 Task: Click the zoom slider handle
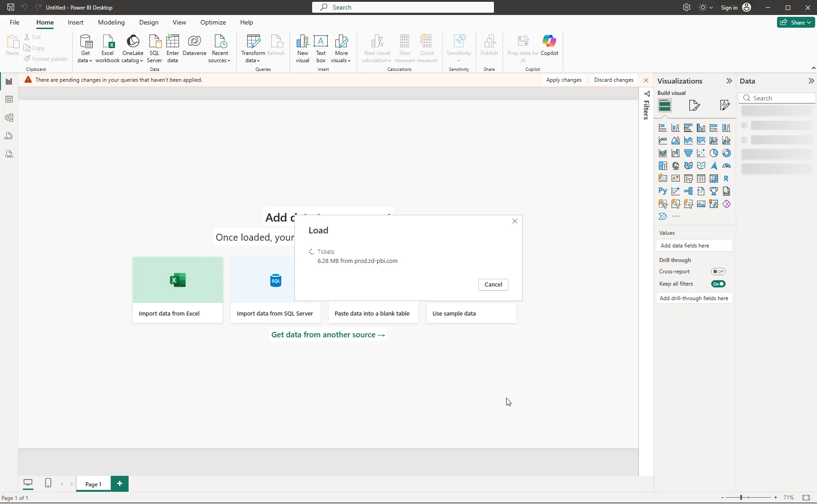[741, 498]
